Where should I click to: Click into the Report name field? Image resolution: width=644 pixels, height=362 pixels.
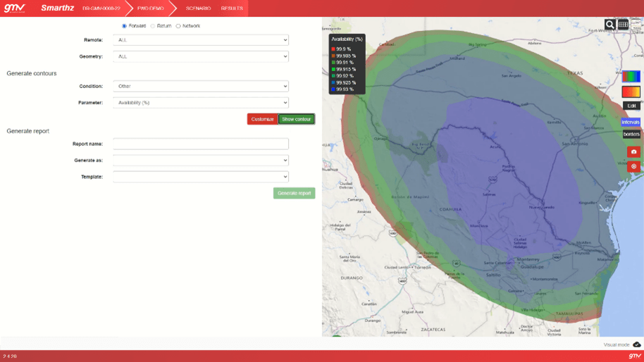pyautogui.click(x=201, y=144)
